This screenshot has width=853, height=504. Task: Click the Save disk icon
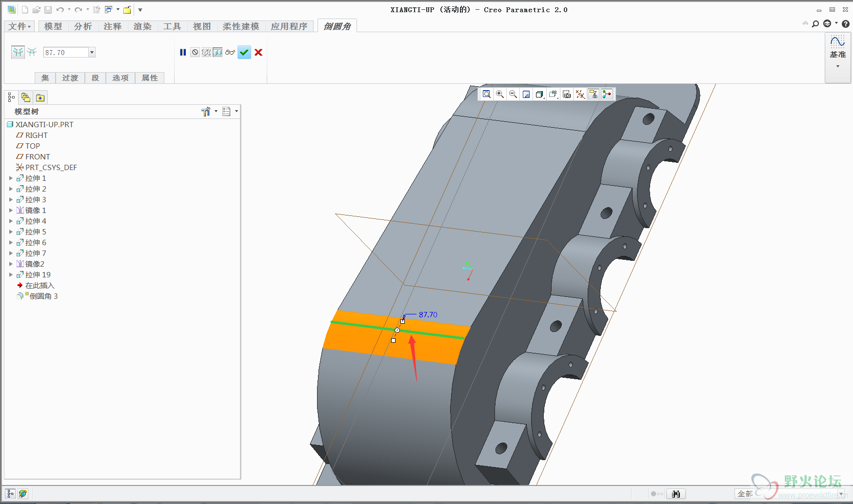tap(48, 10)
